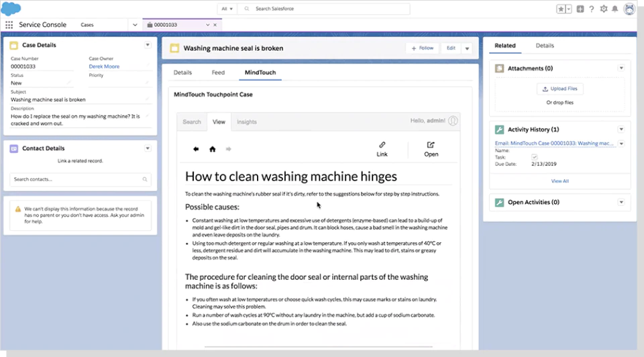Switch to MindTouch Insights tab

[x=247, y=122]
